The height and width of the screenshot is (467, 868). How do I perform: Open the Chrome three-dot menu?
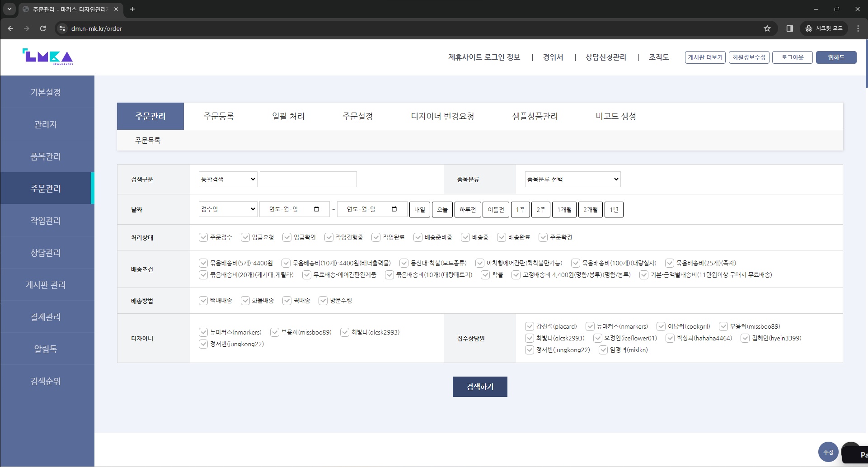pyautogui.click(x=858, y=28)
